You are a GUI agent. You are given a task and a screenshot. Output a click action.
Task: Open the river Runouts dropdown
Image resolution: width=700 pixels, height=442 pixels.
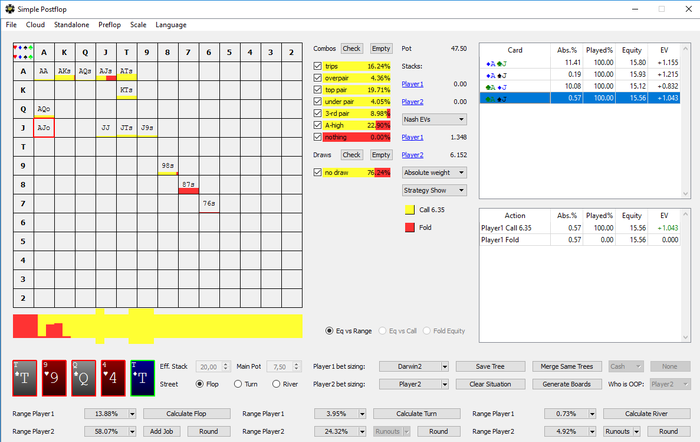[x=622, y=431]
